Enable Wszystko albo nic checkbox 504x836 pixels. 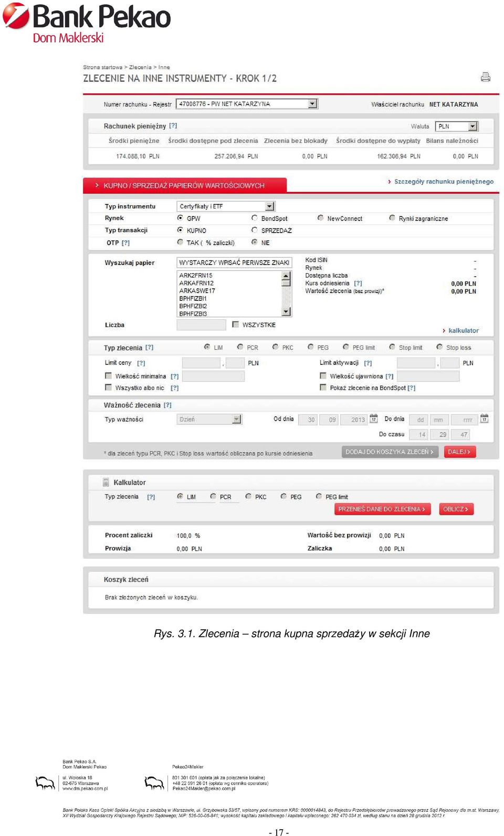(108, 388)
